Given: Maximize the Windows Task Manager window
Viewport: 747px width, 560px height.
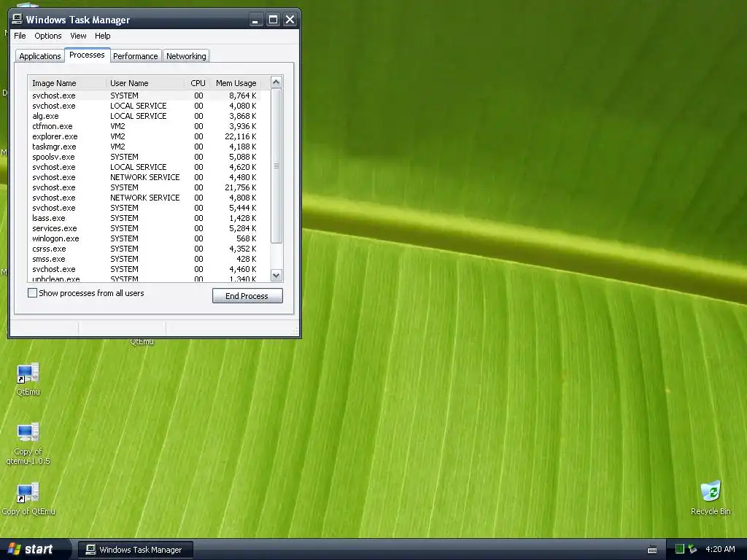Looking at the screenshot, I should (273, 20).
